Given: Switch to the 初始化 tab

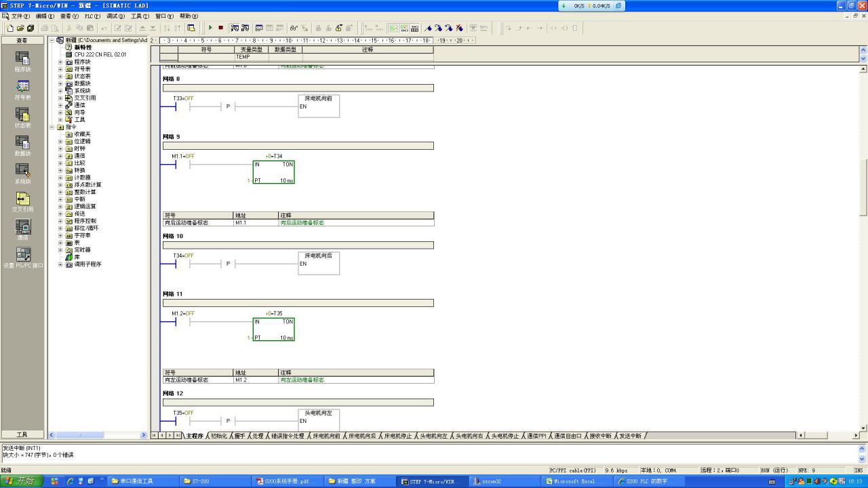Looking at the screenshot, I should pyautogui.click(x=219, y=436).
